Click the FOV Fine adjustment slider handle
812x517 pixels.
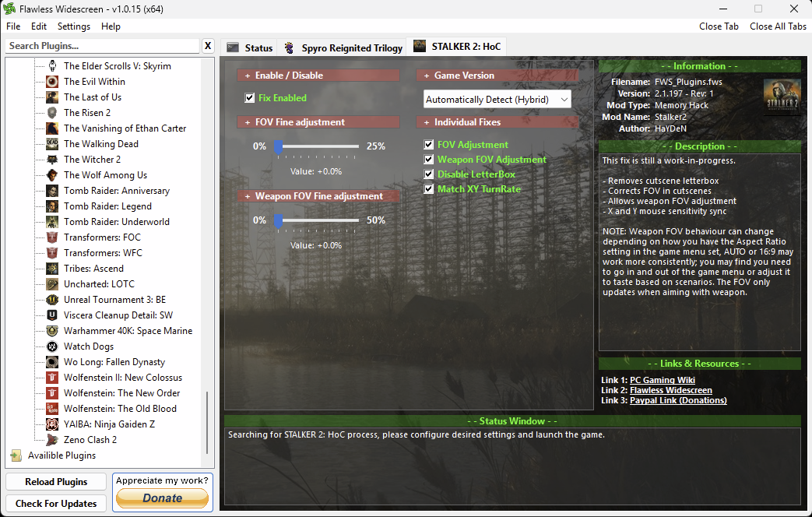tap(278, 147)
